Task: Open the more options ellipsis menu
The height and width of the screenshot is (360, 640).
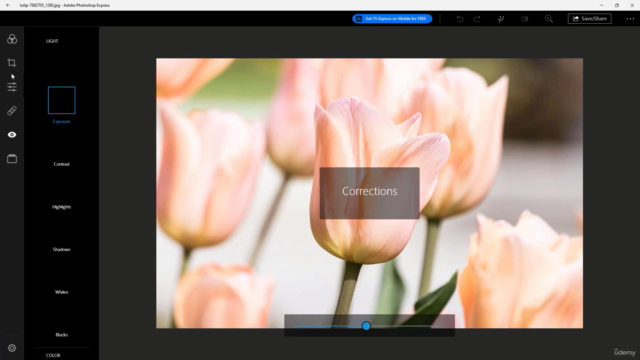Action: [x=630, y=19]
